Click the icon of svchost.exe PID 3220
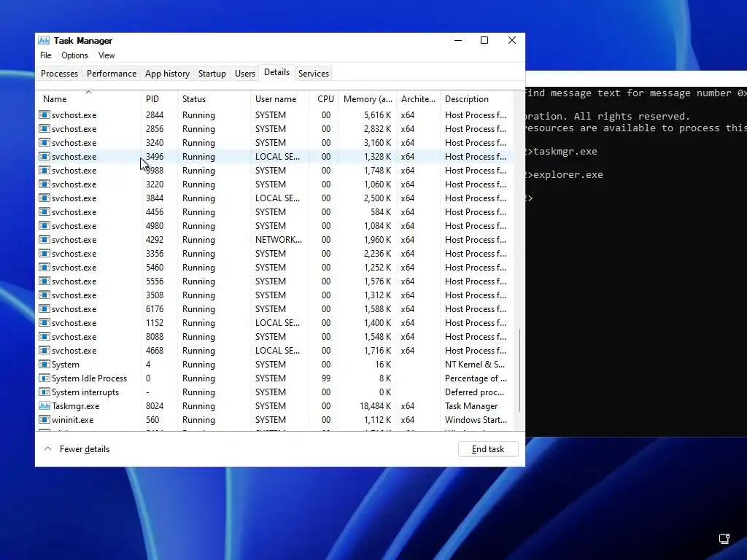The width and height of the screenshot is (747, 560). pyautogui.click(x=44, y=184)
